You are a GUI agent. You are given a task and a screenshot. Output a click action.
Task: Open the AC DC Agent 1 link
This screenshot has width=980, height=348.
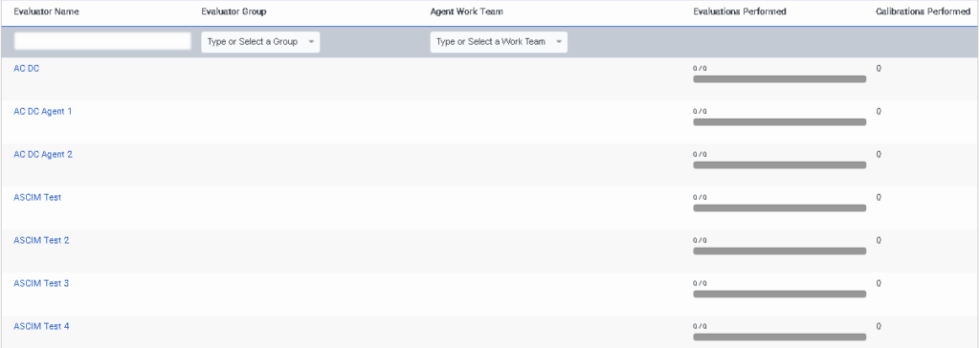[x=42, y=111]
